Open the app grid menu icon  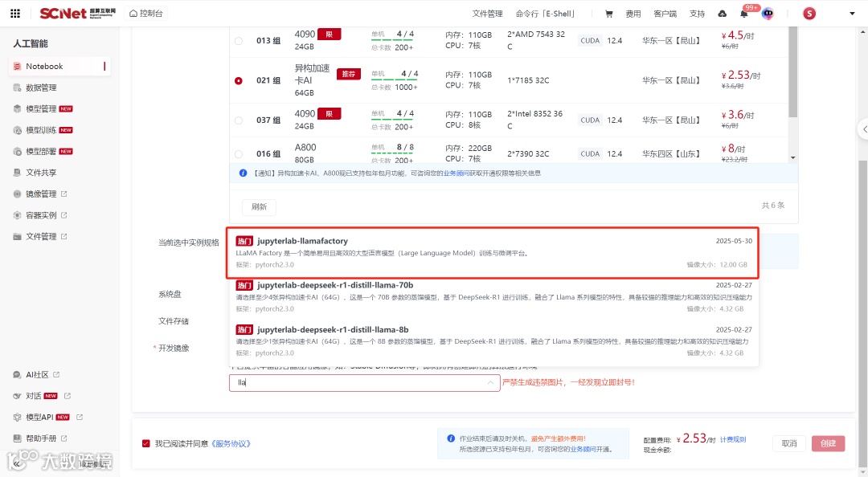(x=15, y=14)
